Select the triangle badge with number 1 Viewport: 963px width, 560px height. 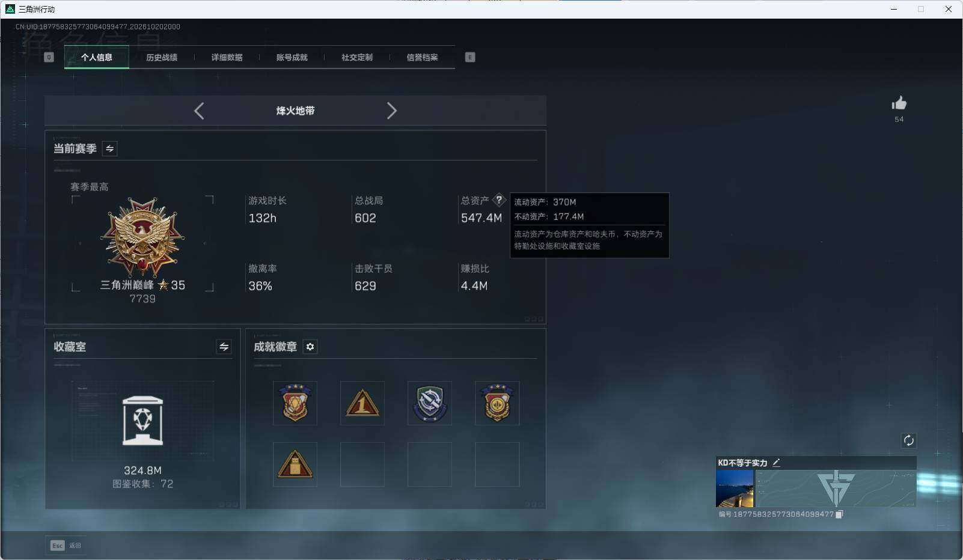pyautogui.click(x=362, y=403)
